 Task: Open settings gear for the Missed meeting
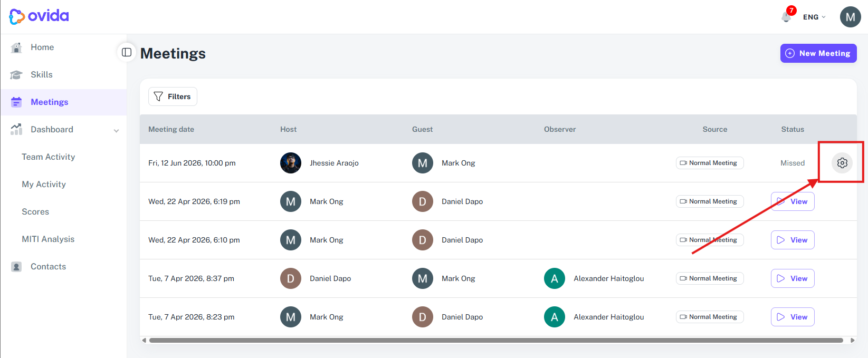pos(842,163)
